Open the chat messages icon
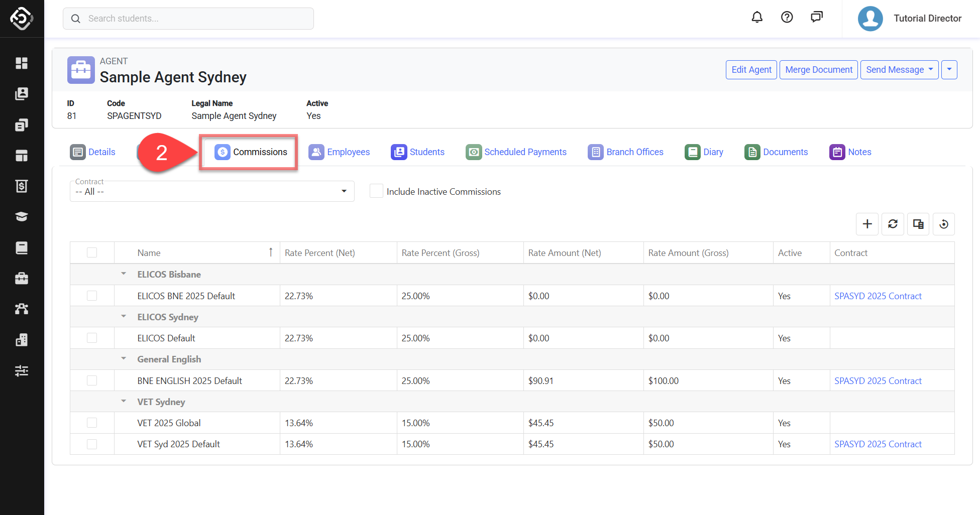This screenshot has height=515, width=980. tap(816, 18)
